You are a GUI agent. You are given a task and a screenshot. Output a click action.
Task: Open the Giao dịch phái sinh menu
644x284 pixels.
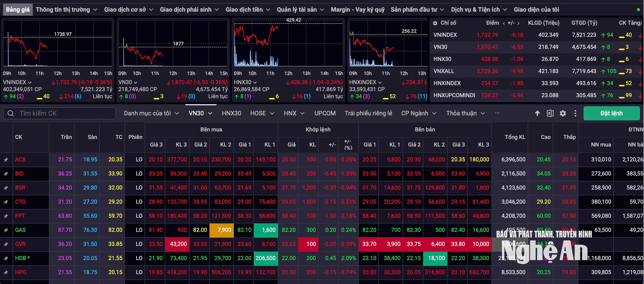(189, 10)
